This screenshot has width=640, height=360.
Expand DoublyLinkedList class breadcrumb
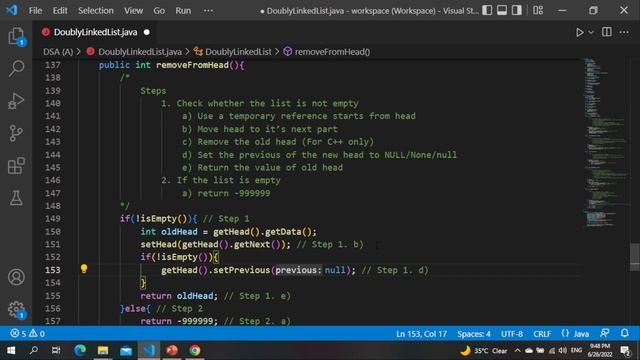pyautogui.click(x=238, y=52)
